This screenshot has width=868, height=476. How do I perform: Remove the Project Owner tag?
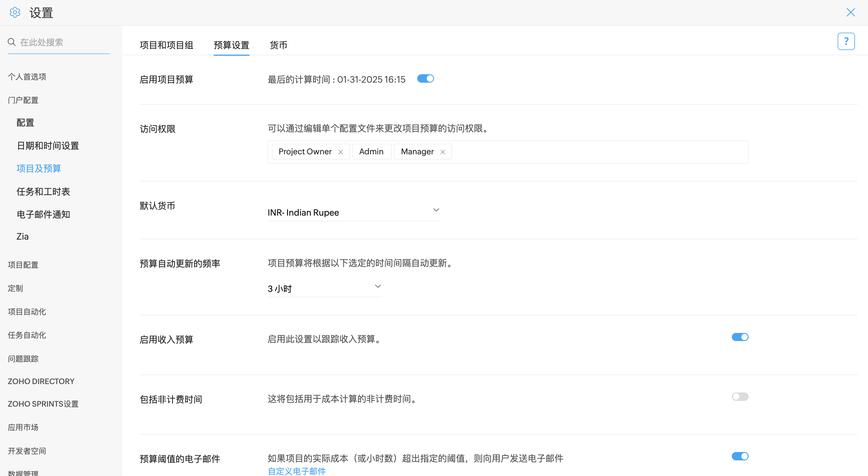(341, 152)
